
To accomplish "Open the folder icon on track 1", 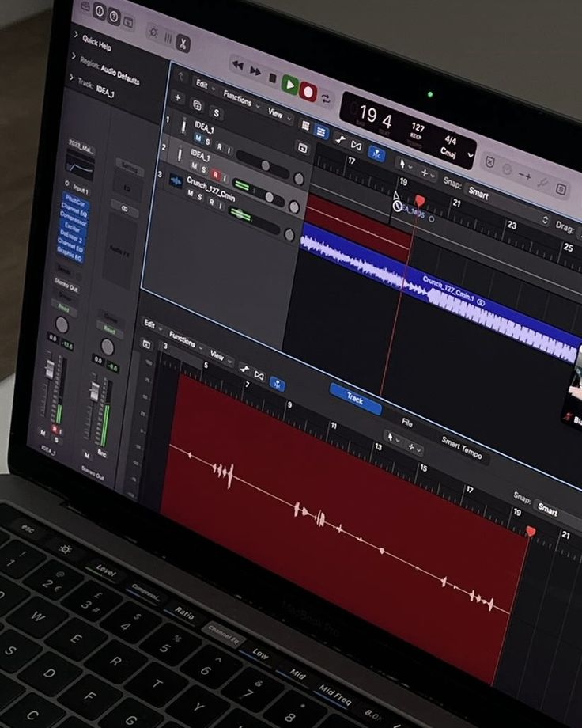I will point(302,148).
